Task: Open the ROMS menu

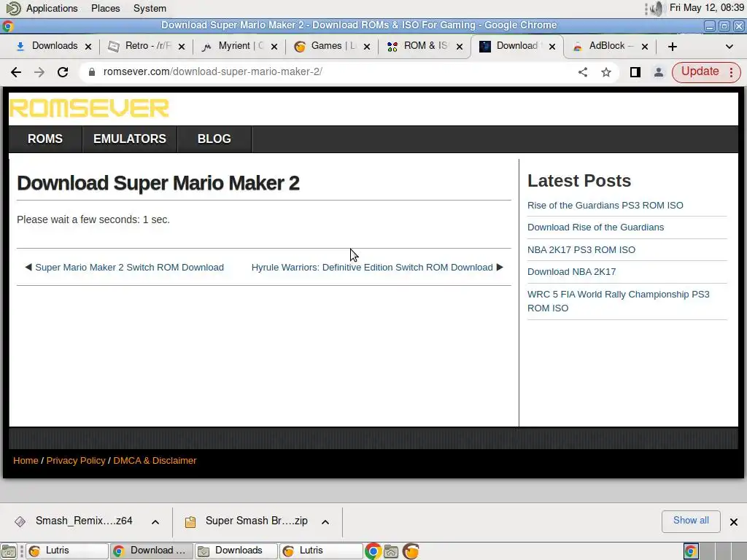Action: [45, 139]
